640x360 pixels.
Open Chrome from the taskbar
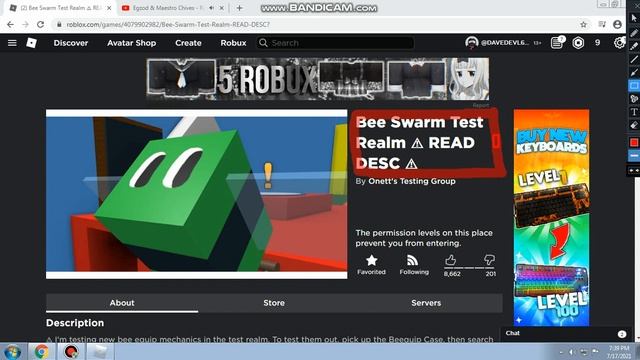click(x=41, y=352)
